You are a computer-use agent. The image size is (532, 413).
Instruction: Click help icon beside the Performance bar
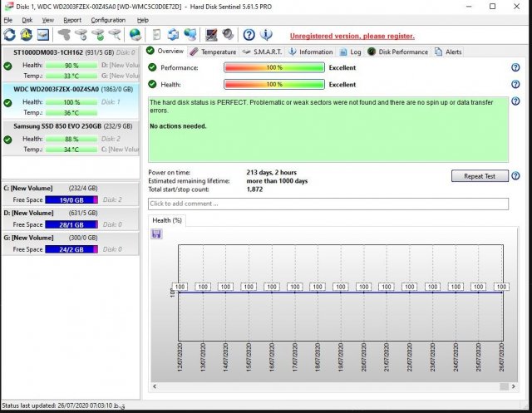tap(515, 67)
